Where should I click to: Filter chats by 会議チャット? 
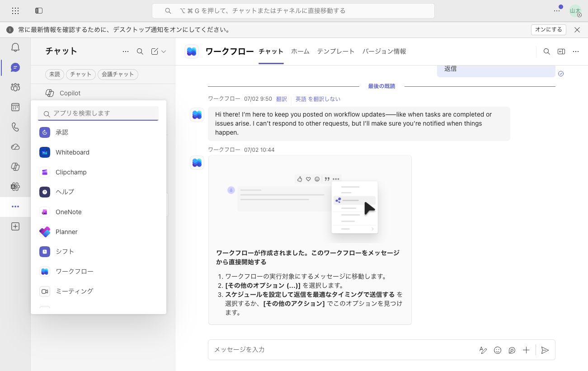click(x=118, y=74)
